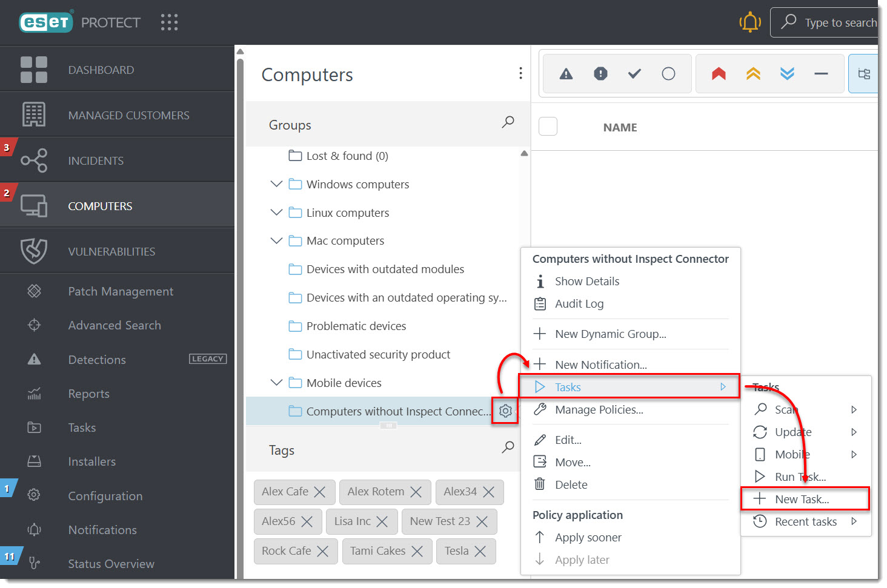Viewport: 887px width, 588px height.
Task: Click the Notifications bell in sidebar
Action: click(x=35, y=530)
